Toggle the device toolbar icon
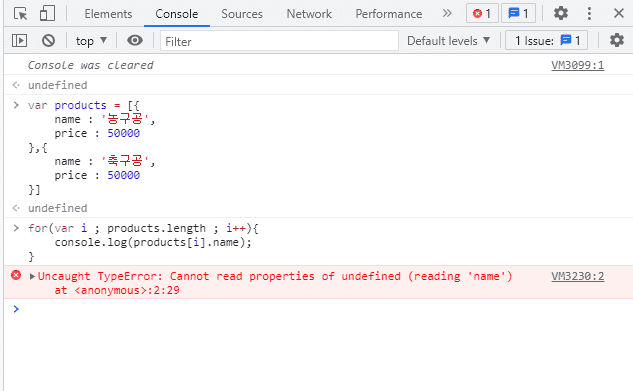The height and width of the screenshot is (391, 633). click(x=47, y=13)
